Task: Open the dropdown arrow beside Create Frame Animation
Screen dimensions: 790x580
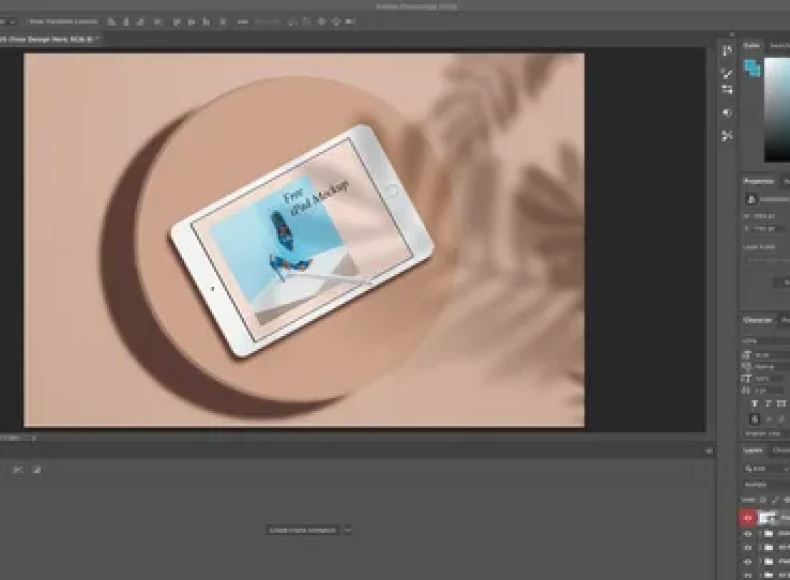Action: pos(348,530)
